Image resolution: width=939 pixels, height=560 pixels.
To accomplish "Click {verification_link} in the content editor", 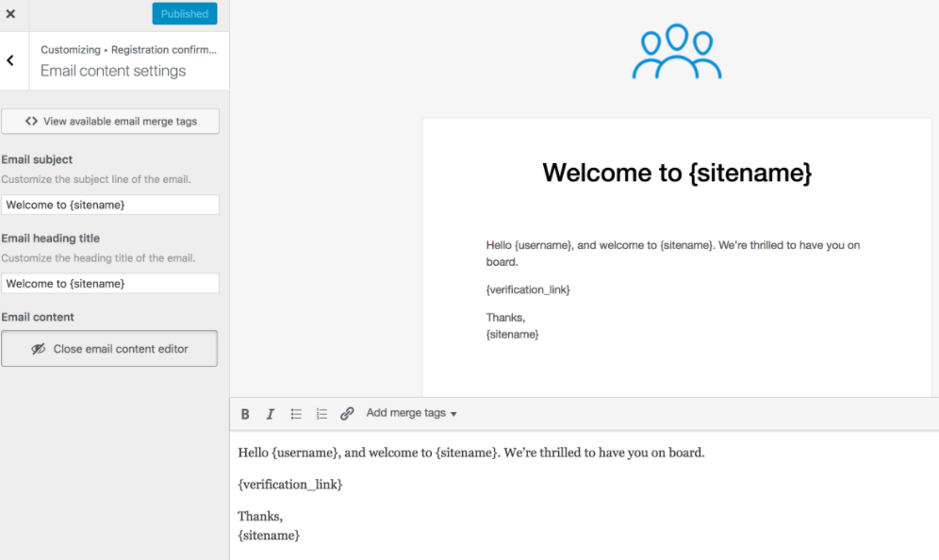I will click(289, 484).
